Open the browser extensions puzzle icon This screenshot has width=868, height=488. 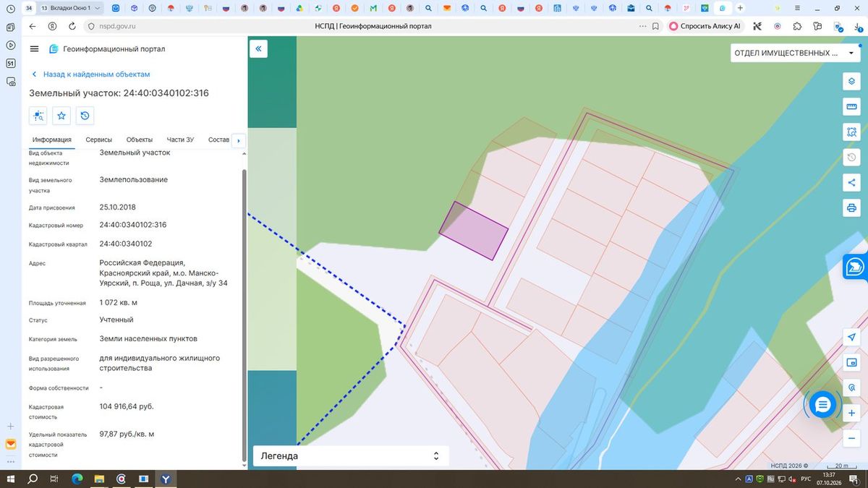point(798,26)
